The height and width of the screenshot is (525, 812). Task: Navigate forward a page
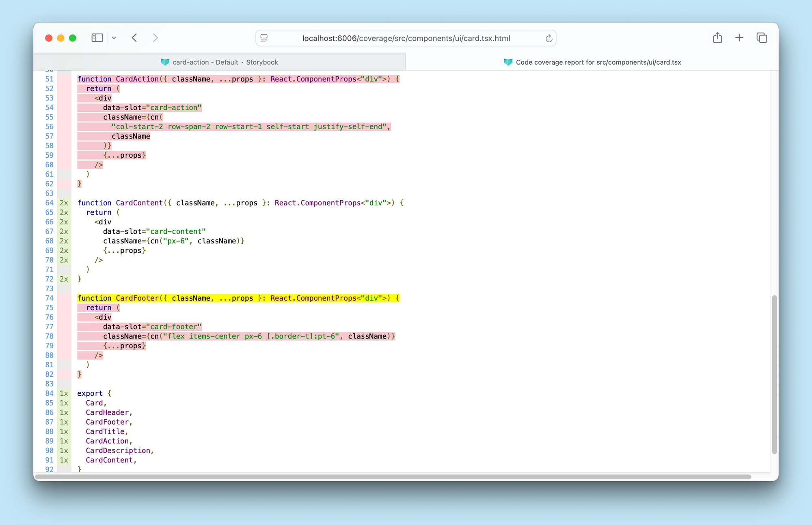[x=155, y=37]
